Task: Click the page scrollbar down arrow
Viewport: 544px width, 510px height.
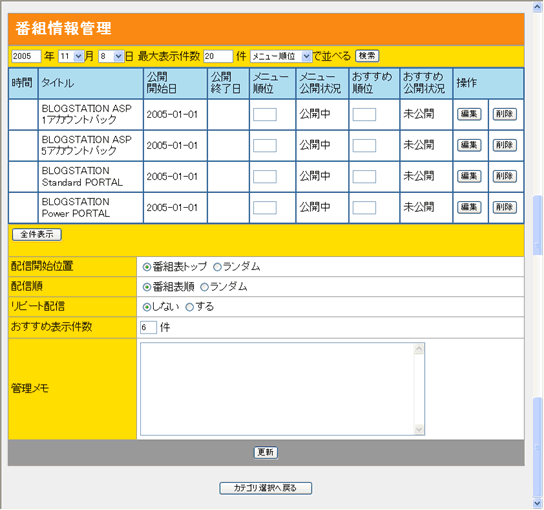Action: (537, 503)
